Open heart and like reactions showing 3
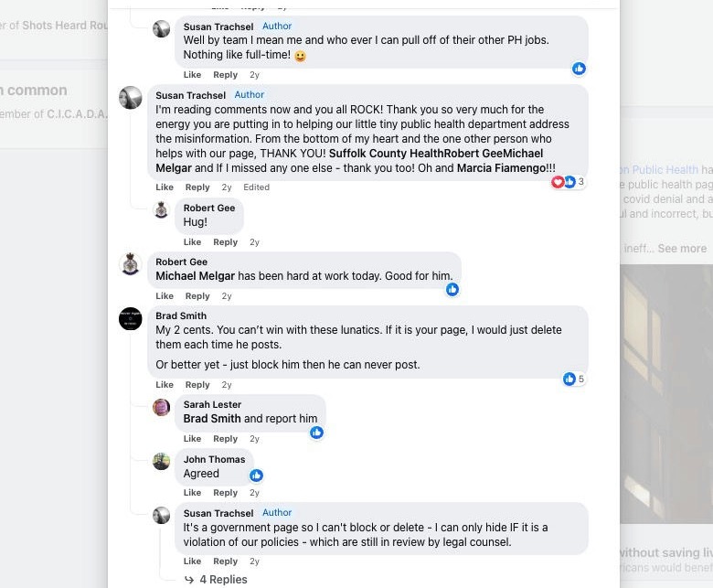 click(x=568, y=182)
